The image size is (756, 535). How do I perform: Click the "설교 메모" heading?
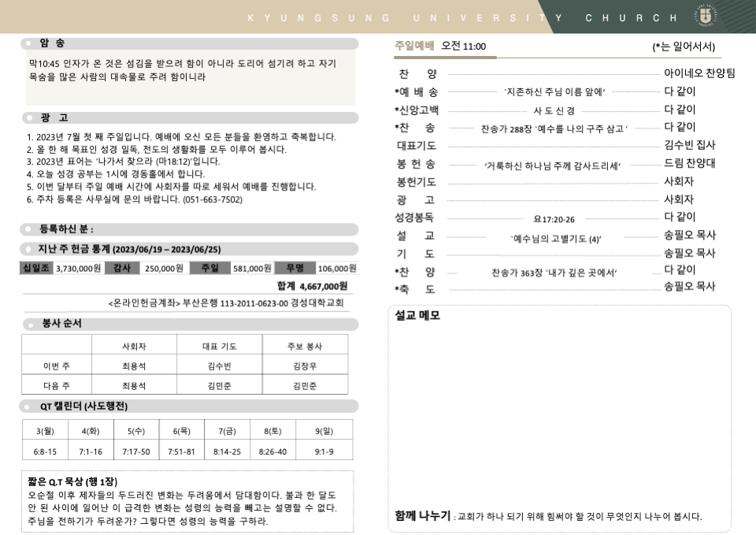point(417,315)
